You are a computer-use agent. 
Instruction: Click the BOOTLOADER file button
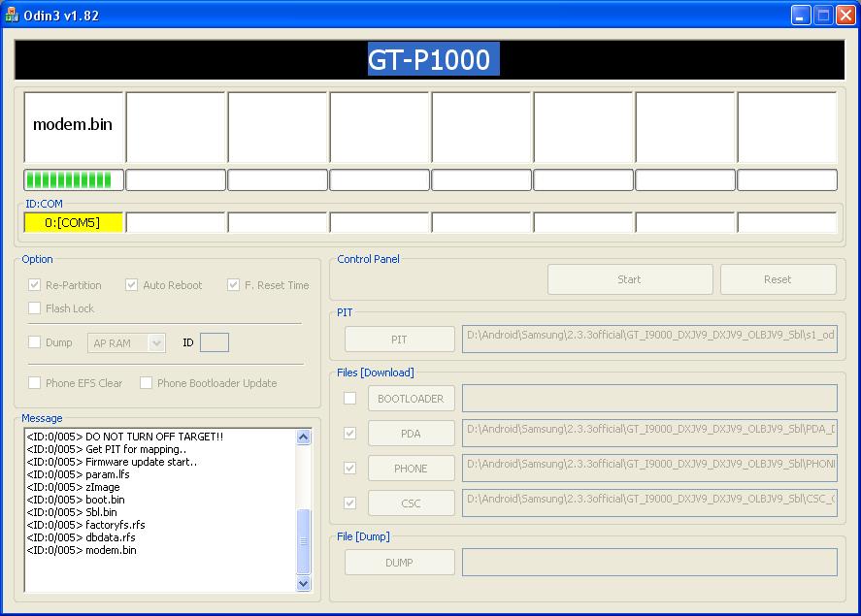(412, 399)
